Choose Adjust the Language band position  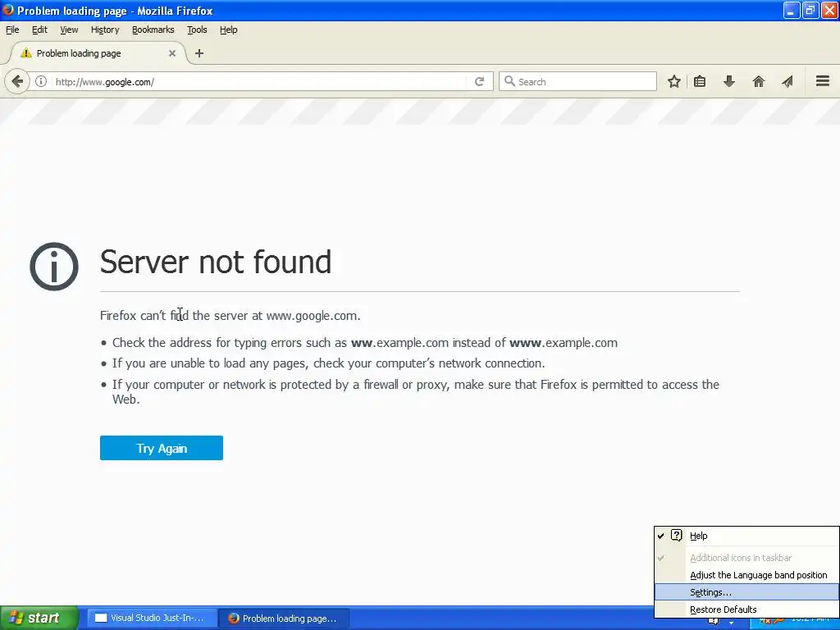point(746,575)
